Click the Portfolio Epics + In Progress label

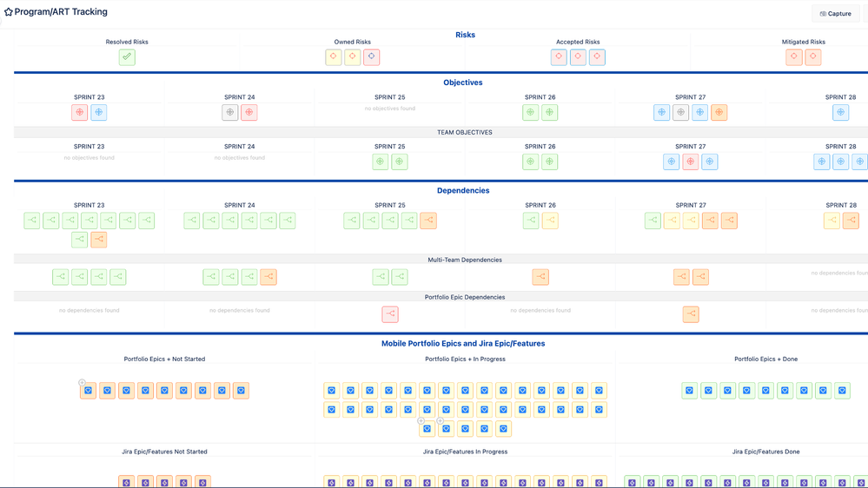click(465, 359)
